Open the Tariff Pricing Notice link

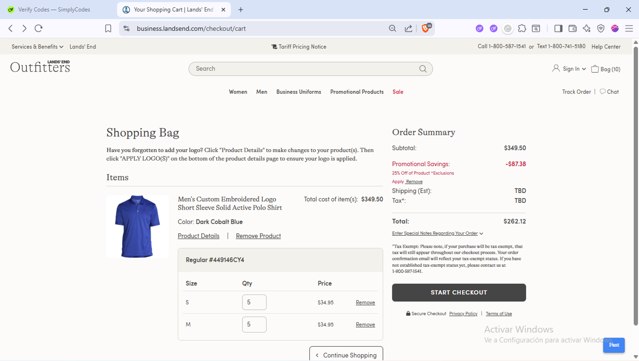(299, 46)
